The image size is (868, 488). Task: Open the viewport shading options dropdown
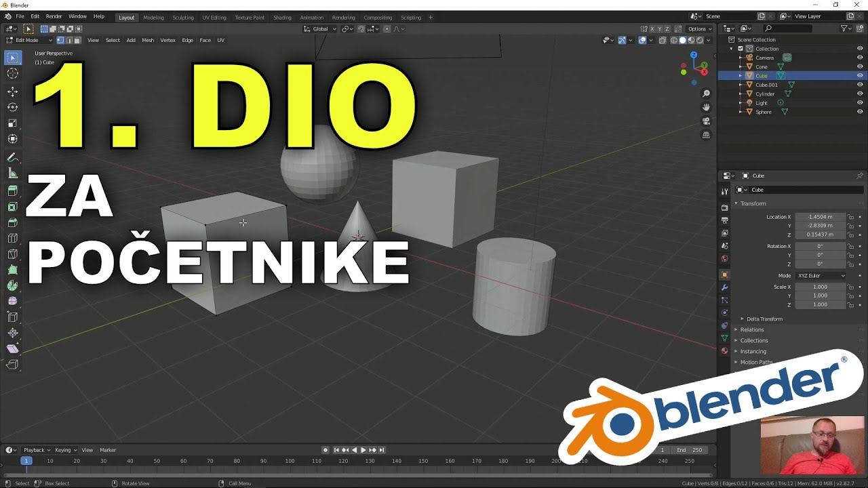click(709, 40)
